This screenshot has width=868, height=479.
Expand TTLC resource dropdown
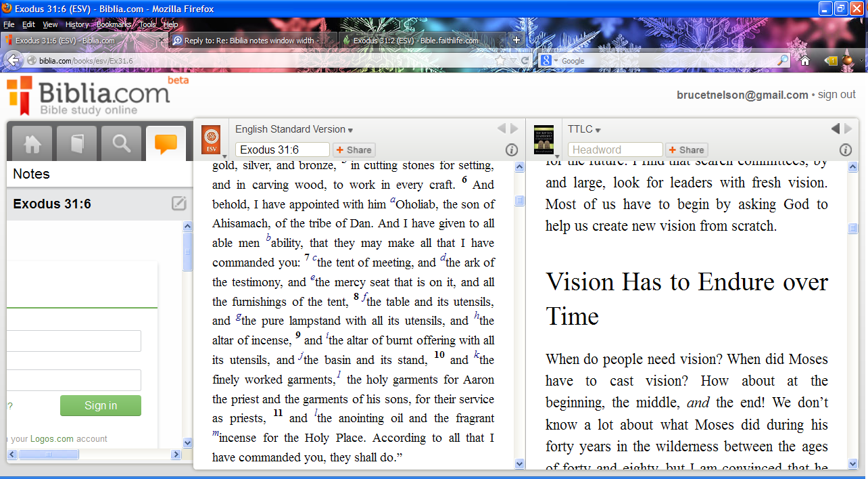[598, 130]
